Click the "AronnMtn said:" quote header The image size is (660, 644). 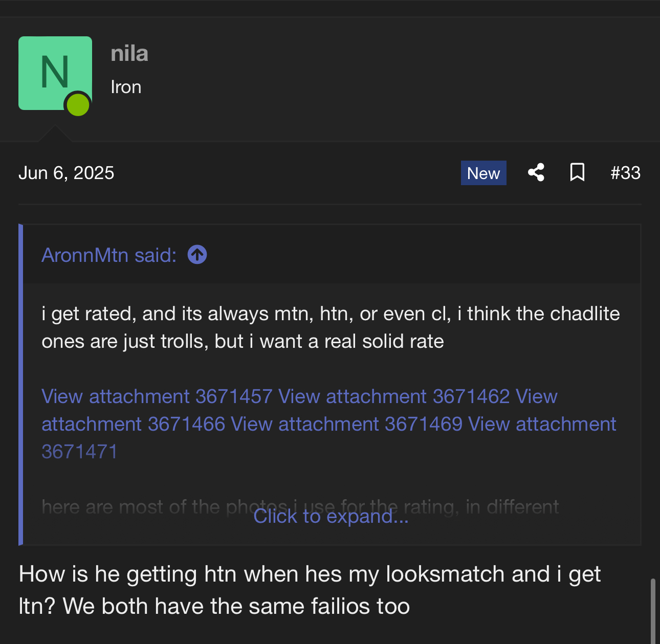[109, 255]
